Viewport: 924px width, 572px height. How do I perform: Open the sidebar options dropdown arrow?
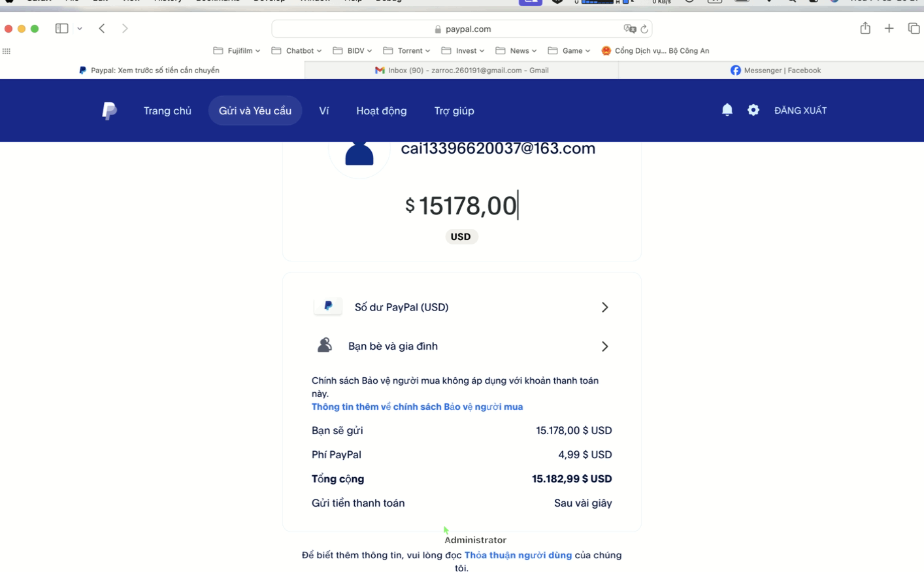point(80,29)
